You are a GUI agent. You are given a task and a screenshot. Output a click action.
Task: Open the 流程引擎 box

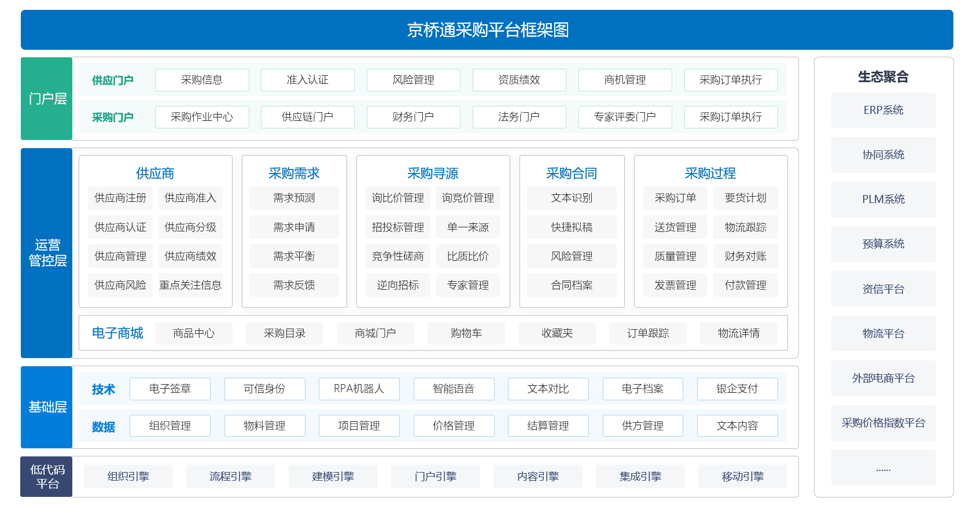click(x=231, y=477)
